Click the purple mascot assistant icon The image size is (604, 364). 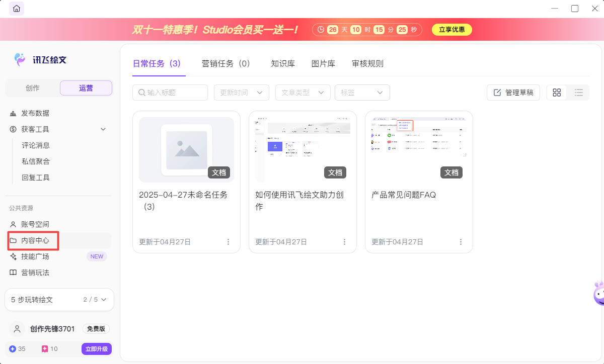pyautogui.click(x=599, y=293)
